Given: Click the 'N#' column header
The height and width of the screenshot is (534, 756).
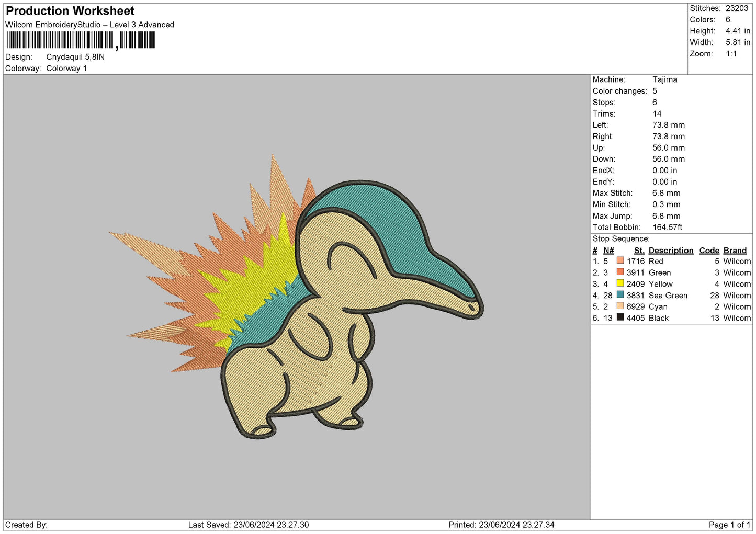Looking at the screenshot, I should (608, 251).
